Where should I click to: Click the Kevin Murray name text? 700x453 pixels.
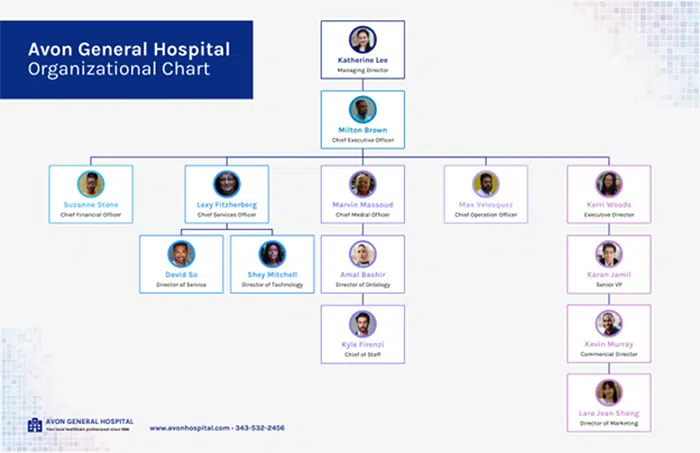pyautogui.click(x=608, y=344)
